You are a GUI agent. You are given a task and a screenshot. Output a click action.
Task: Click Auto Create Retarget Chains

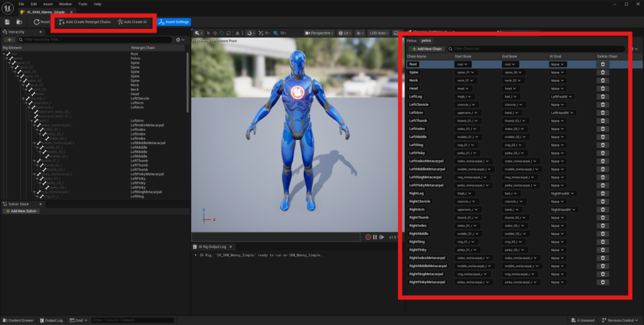[84, 22]
